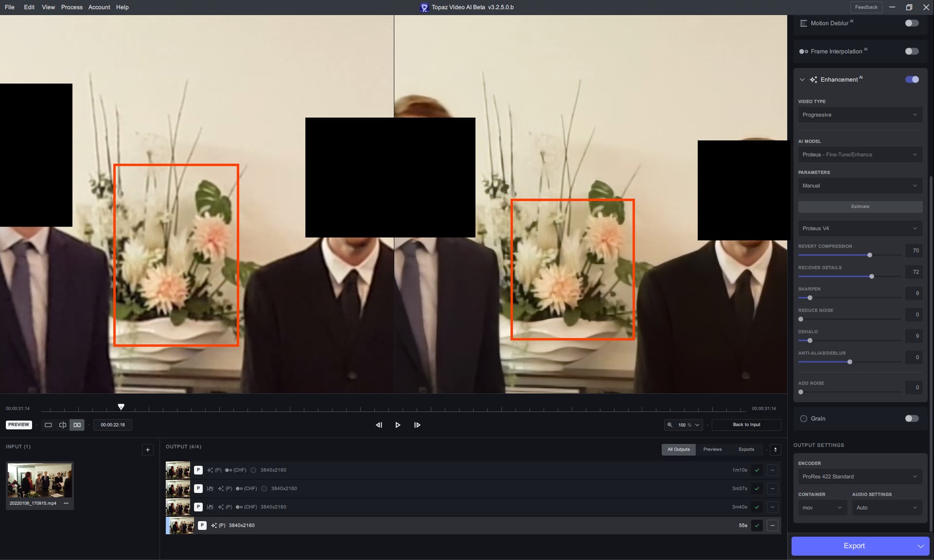Toggle the Grain switch
Image resolution: width=934 pixels, height=560 pixels.
point(911,419)
